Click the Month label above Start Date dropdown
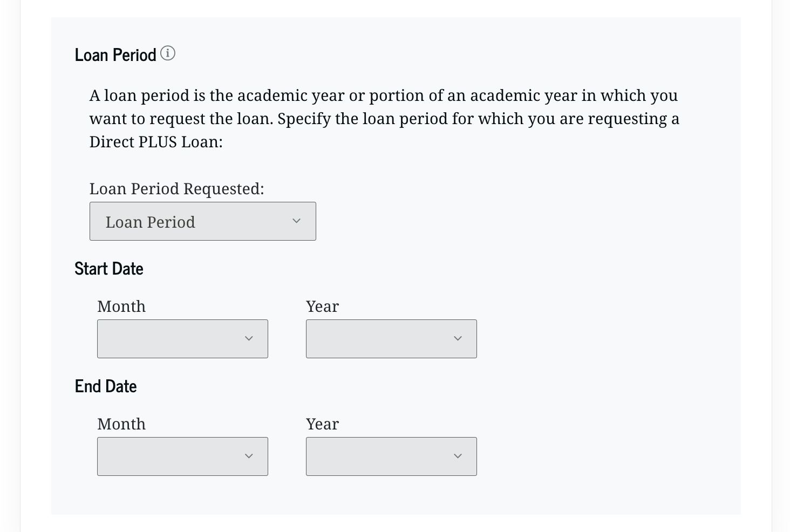The image size is (790, 532). click(x=121, y=306)
